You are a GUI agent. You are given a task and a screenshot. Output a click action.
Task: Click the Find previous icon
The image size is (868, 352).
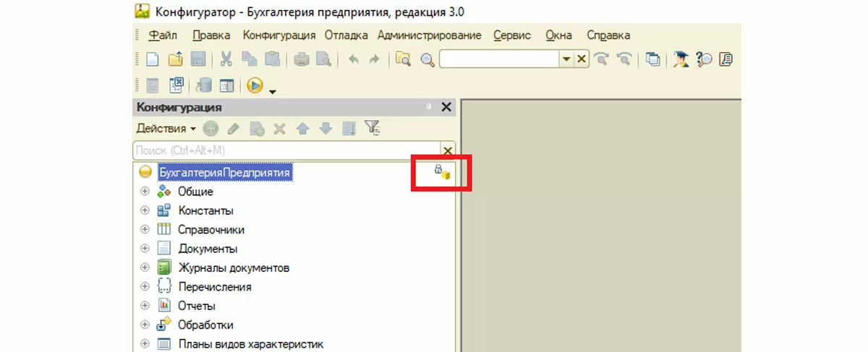click(x=624, y=59)
